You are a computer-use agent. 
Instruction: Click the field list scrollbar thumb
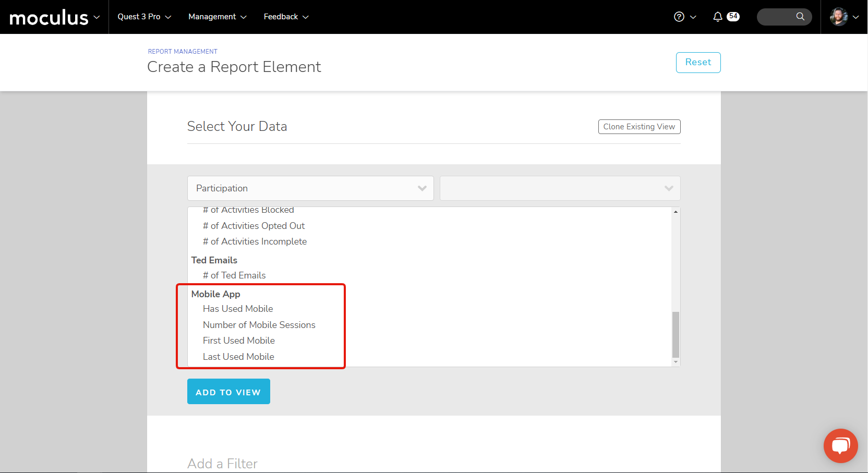(x=676, y=334)
